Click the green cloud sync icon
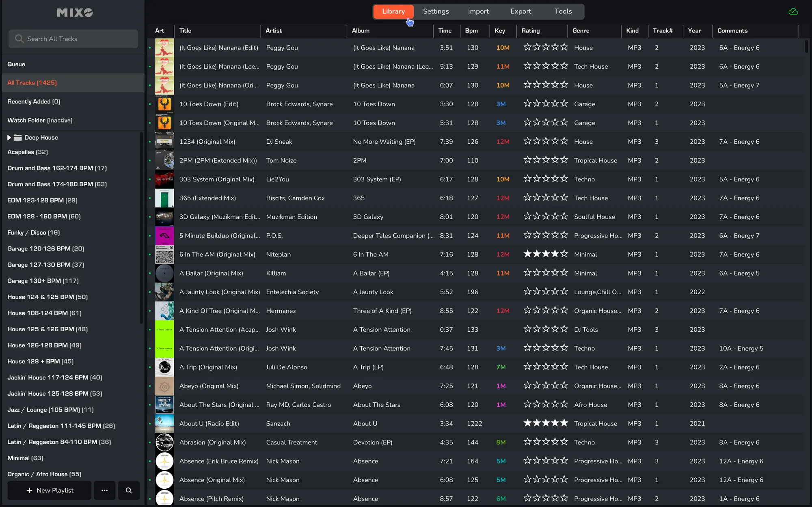 point(793,11)
